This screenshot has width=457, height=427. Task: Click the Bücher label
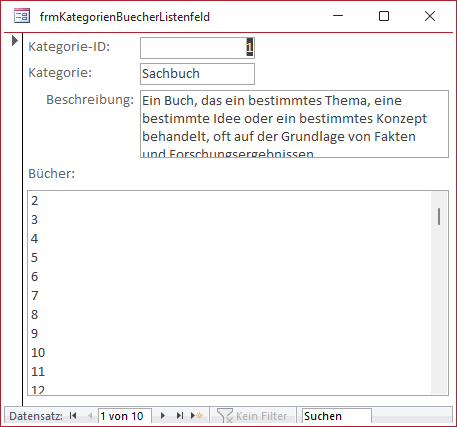pos(52,174)
